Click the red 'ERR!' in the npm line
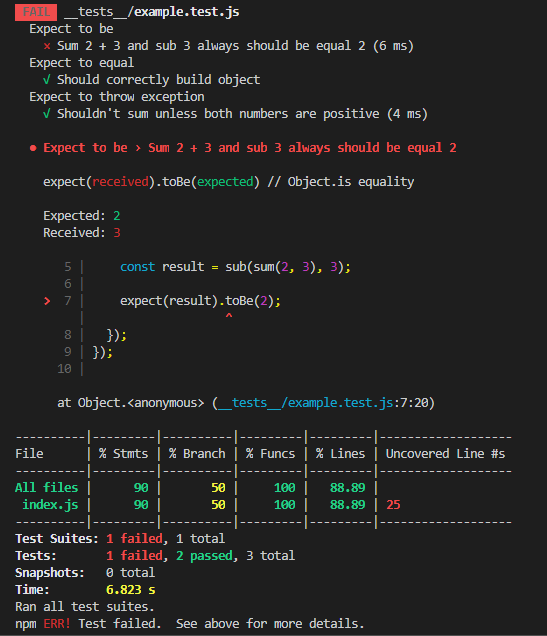Viewport: 547px width, 636px height. [57, 624]
